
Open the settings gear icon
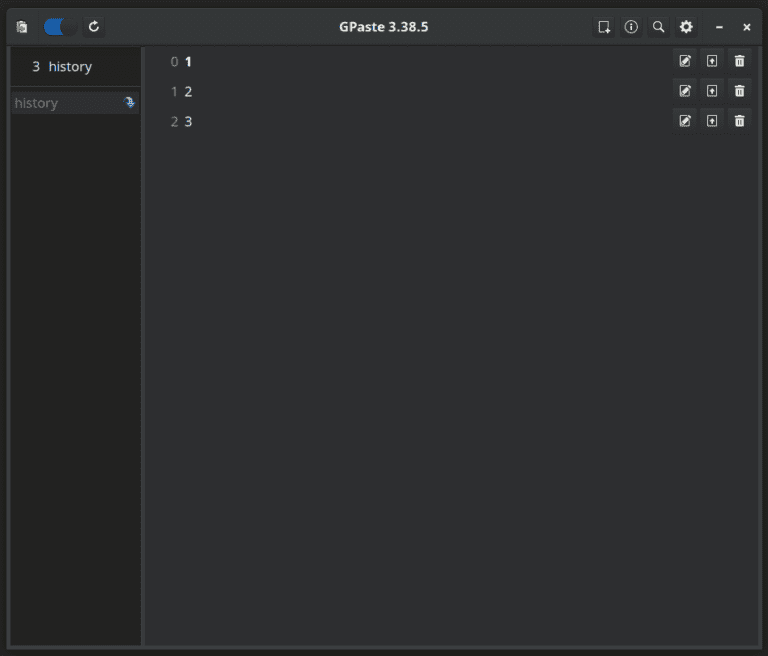coord(686,27)
